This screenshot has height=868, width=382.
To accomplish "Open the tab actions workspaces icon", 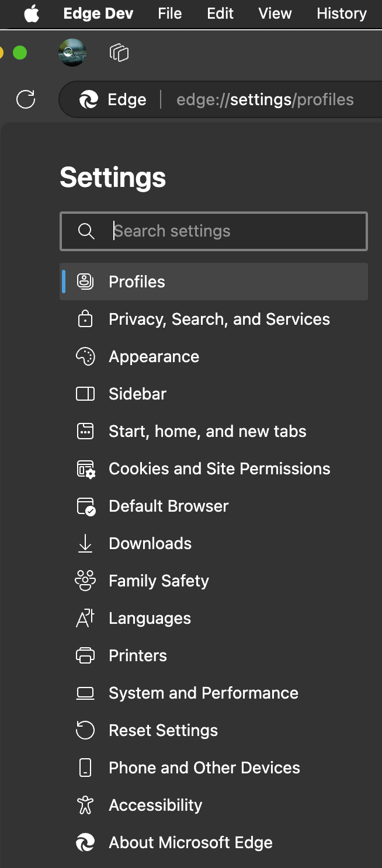I will [x=119, y=53].
